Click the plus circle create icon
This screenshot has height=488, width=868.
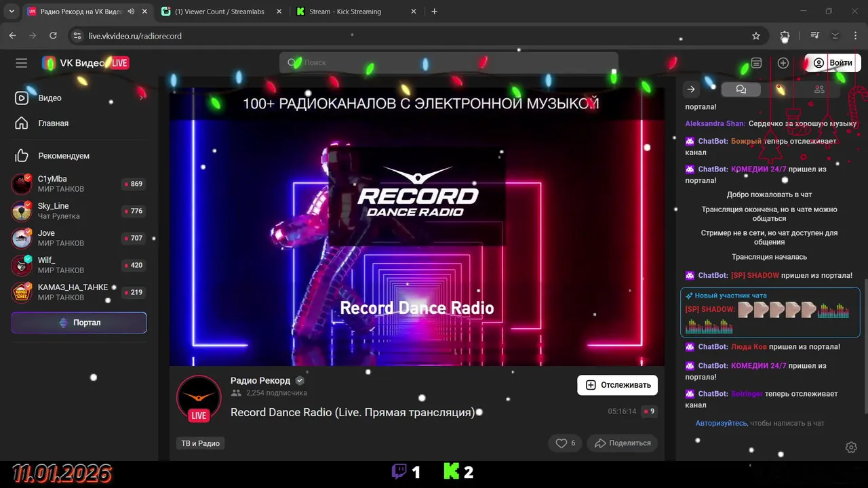coord(783,63)
